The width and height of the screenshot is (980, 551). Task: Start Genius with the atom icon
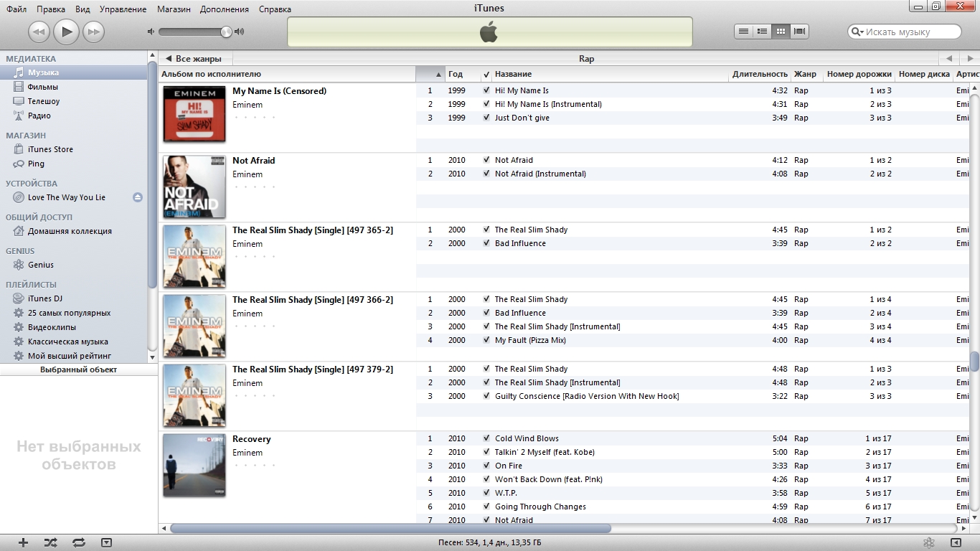(928, 543)
